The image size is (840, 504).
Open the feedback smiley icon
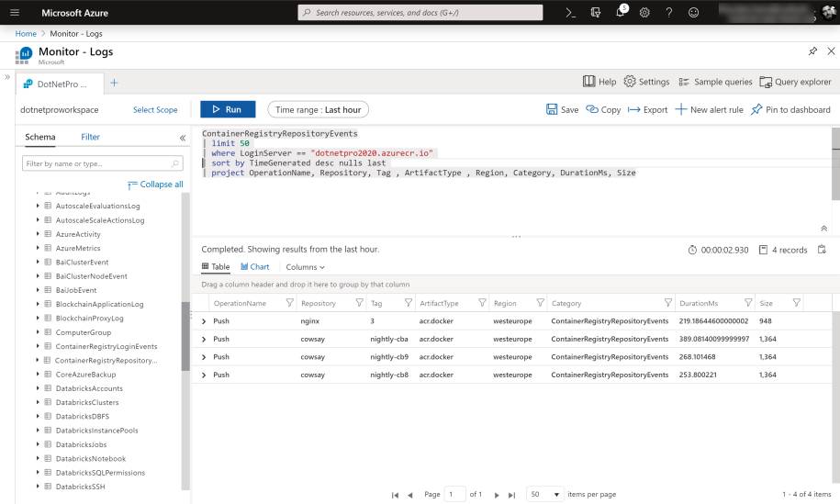pos(693,12)
